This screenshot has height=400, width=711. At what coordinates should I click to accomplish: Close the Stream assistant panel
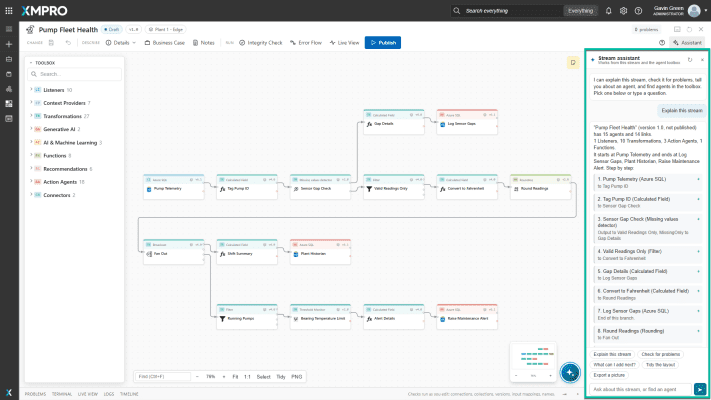(702, 60)
